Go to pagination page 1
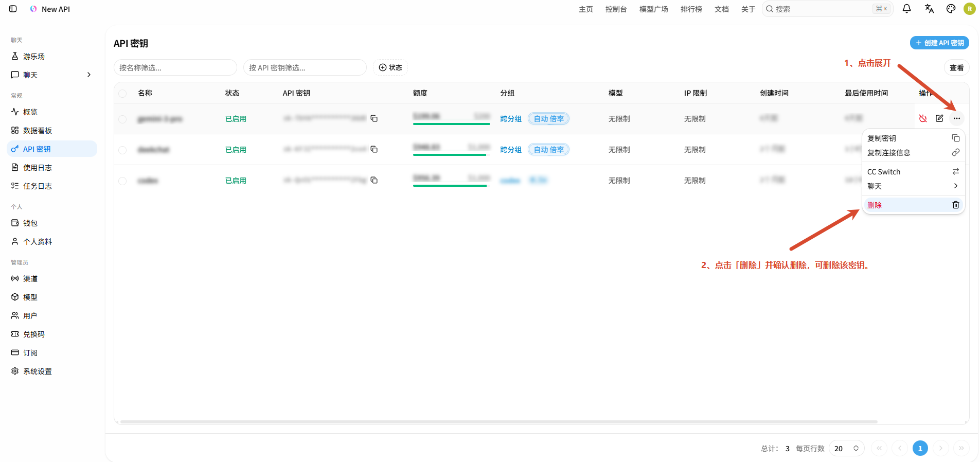 coord(920,449)
